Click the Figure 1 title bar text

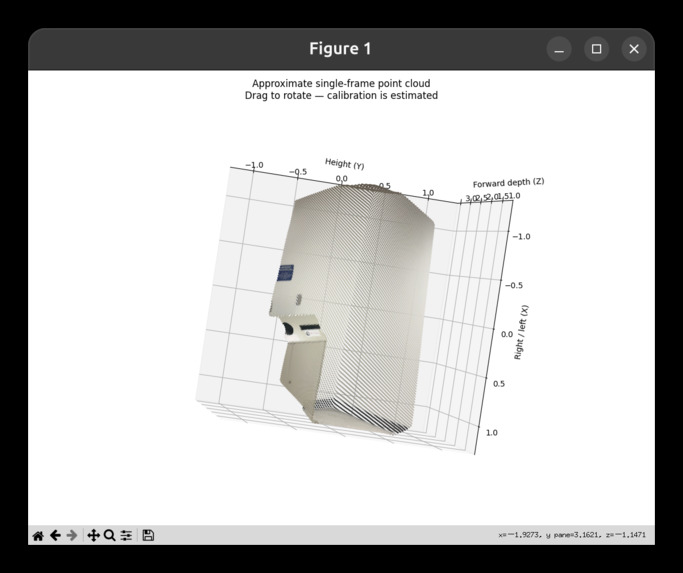click(x=340, y=49)
